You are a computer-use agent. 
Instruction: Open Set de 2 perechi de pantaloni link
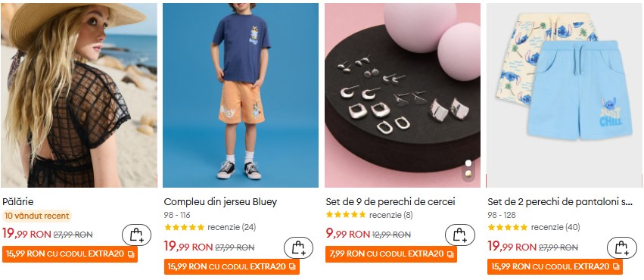pyautogui.click(x=560, y=201)
